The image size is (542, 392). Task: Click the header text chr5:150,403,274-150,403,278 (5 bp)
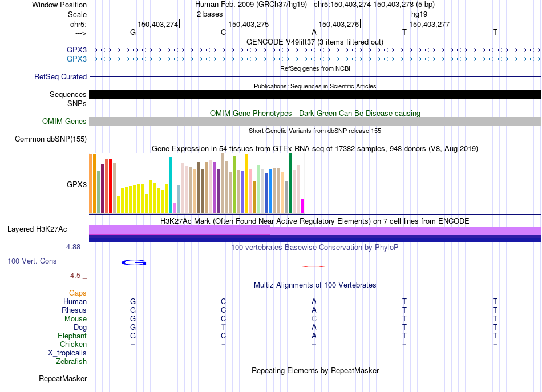point(374,5)
